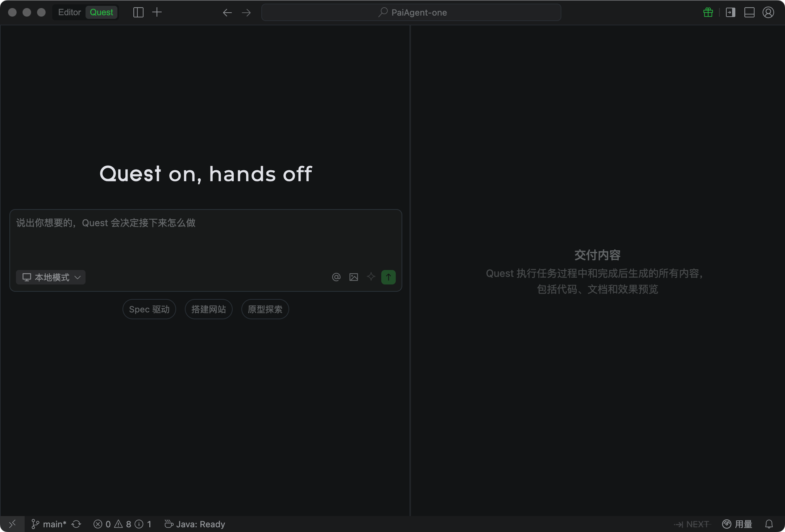
Task: Click the gift rewards icon
Action: coord(708,13)
